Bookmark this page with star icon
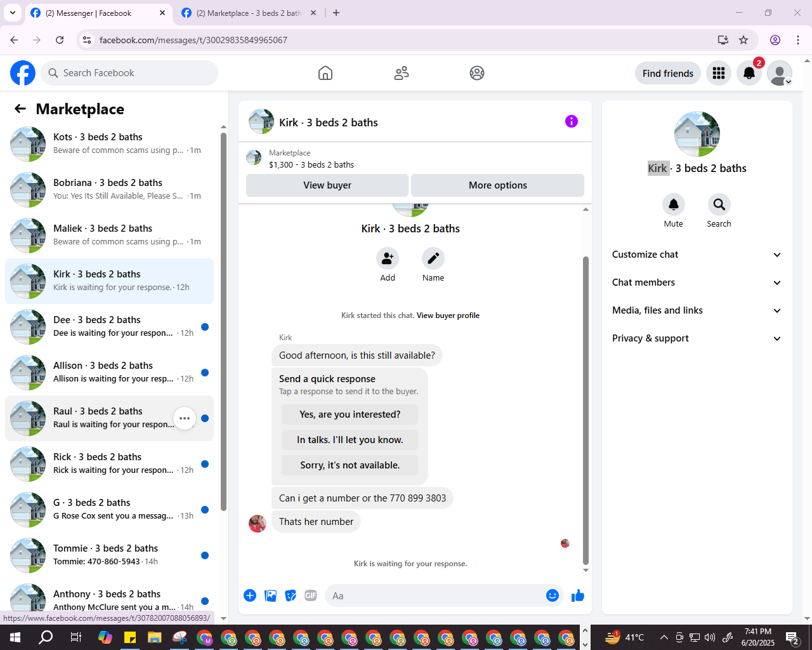 [x=743, y=40]
